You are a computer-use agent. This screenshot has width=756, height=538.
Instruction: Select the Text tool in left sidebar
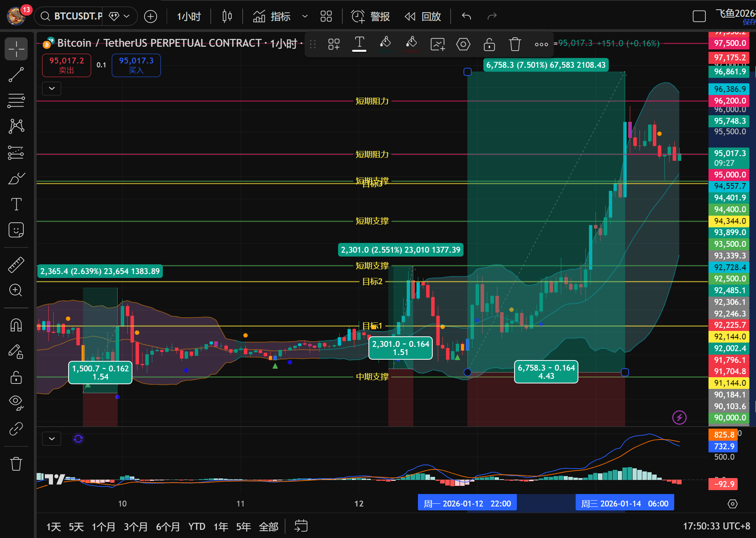(16, 204)
